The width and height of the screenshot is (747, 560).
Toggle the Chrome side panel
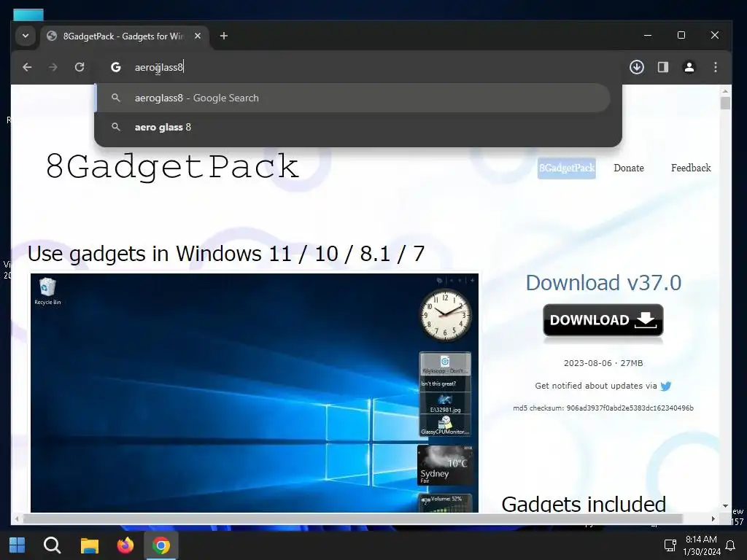point(662,67)
